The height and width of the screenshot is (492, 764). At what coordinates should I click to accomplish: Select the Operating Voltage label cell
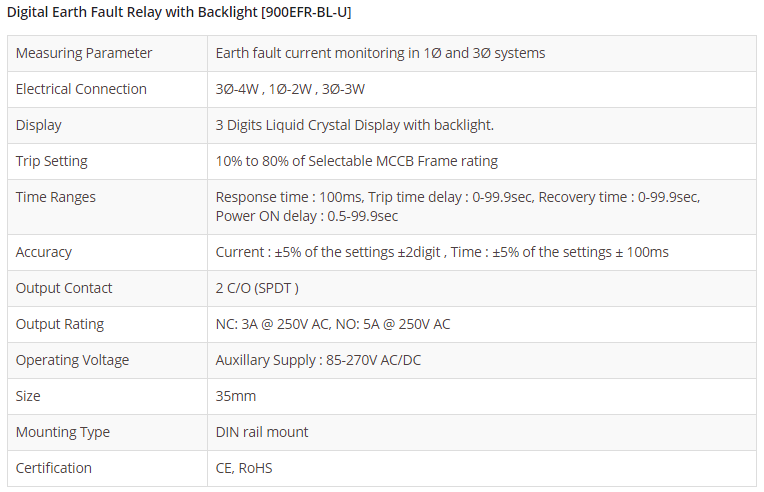click(72, 360)
